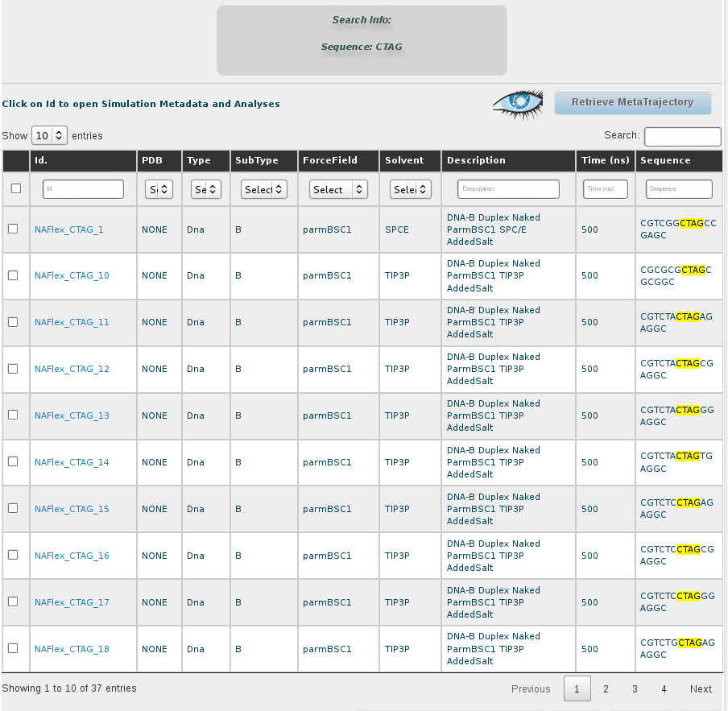728x711 pixels.
Task: Toggle the select-all checkbox in filter row
Action: (15, 188)
